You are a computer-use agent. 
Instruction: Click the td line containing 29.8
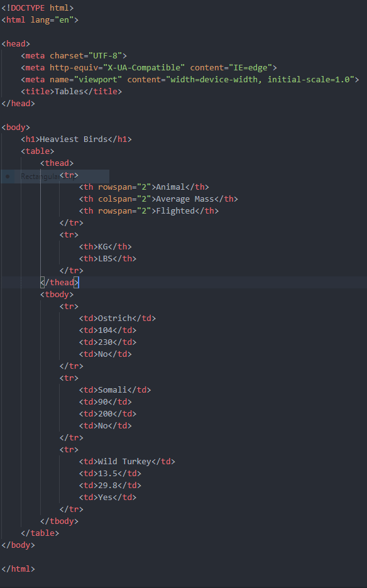[x=110, y=486]
